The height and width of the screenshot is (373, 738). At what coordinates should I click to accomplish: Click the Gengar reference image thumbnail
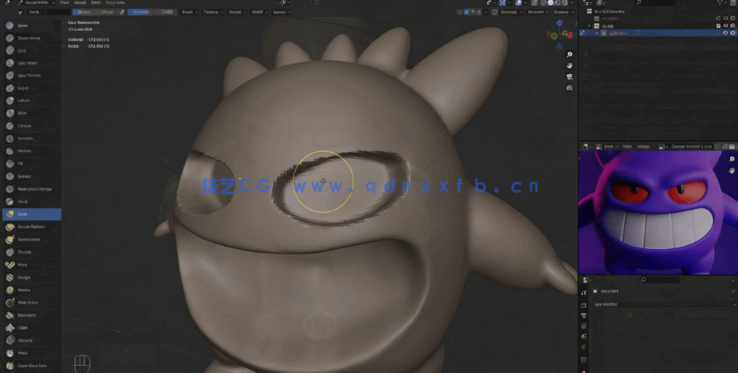(x=658, y=212)
